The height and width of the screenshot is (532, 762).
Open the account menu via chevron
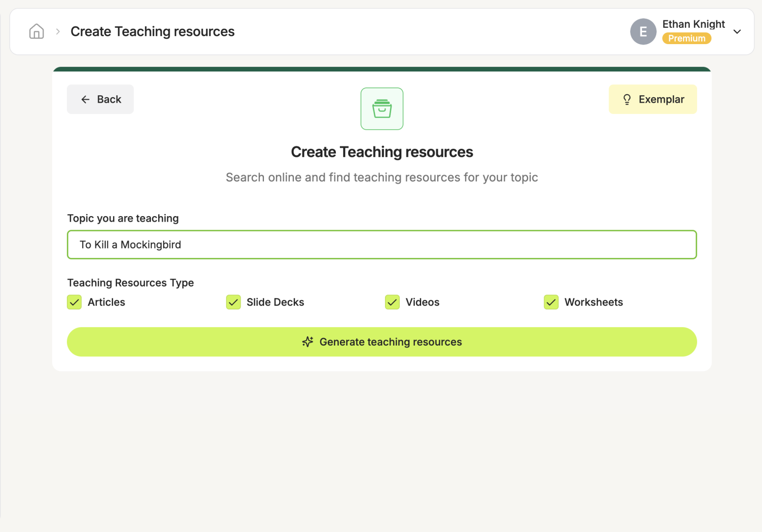[737, 31]
